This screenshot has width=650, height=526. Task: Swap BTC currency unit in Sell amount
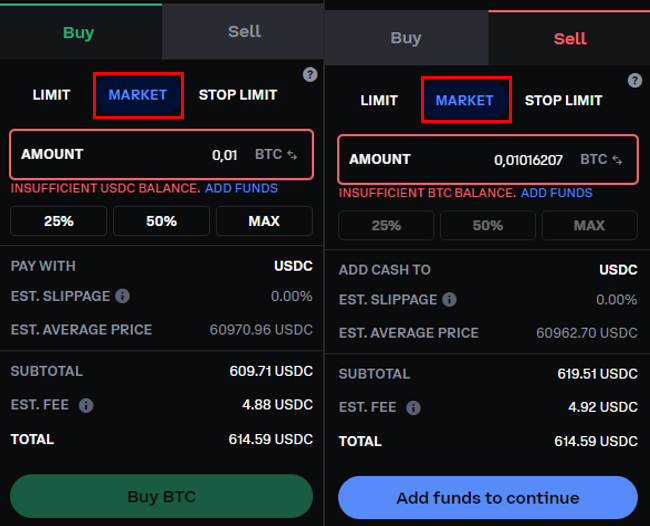(x=618, y=160)
